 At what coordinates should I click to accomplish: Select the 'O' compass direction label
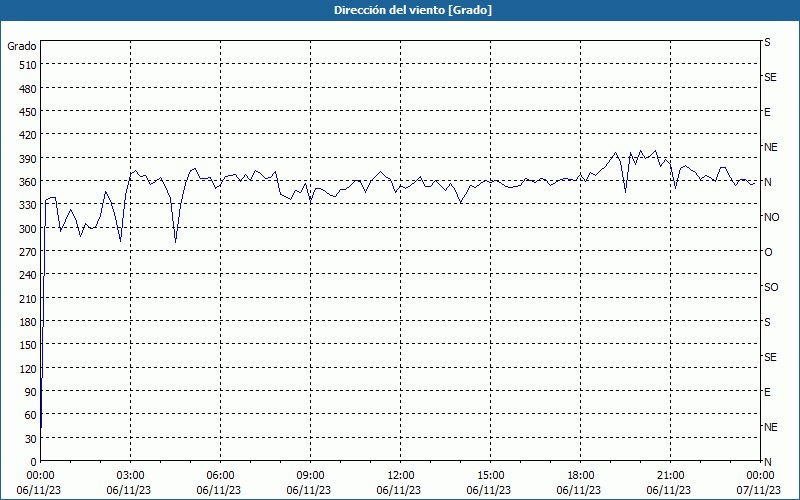pos(768,252)
